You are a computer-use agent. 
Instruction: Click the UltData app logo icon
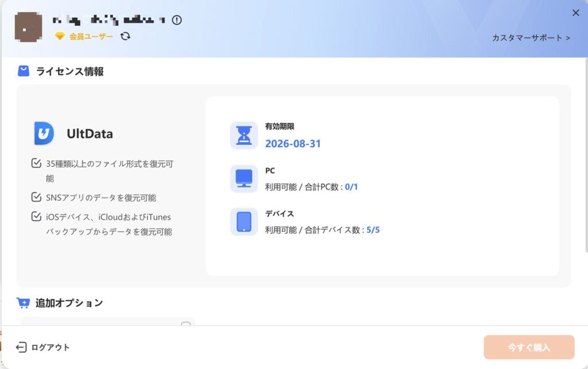tap(44, 133)
